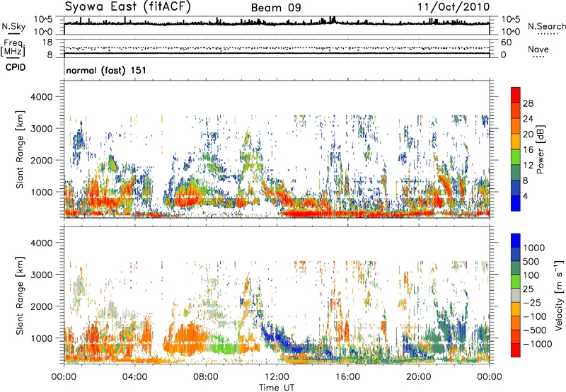Click the 'Velocity [m s-1]' colorbar label
566x392 pixels.
click(559, 295)
